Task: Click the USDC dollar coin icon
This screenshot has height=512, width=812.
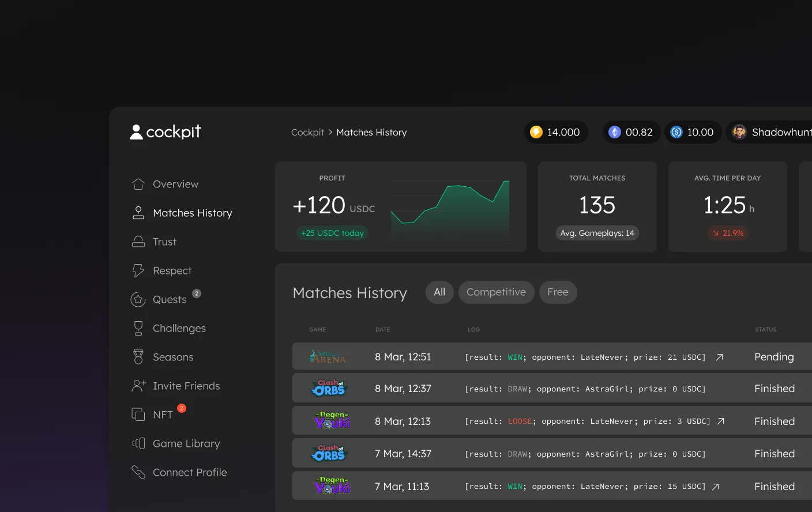Action: 676,132
